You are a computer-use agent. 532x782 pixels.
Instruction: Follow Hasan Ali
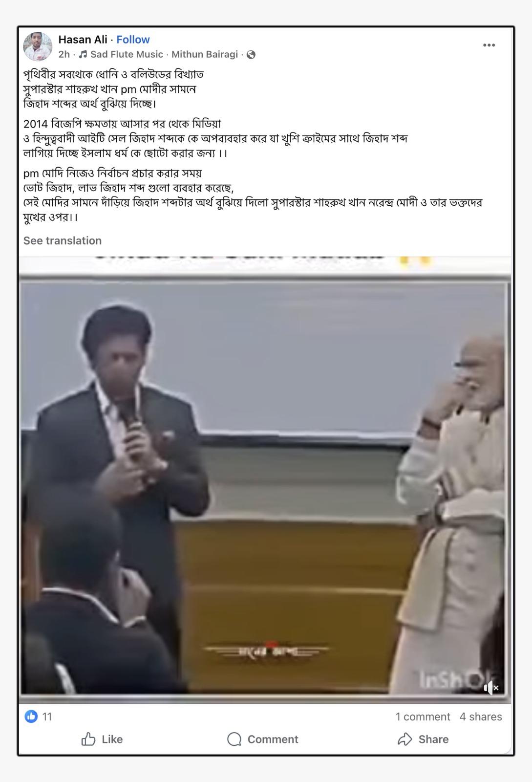point(133,40)
